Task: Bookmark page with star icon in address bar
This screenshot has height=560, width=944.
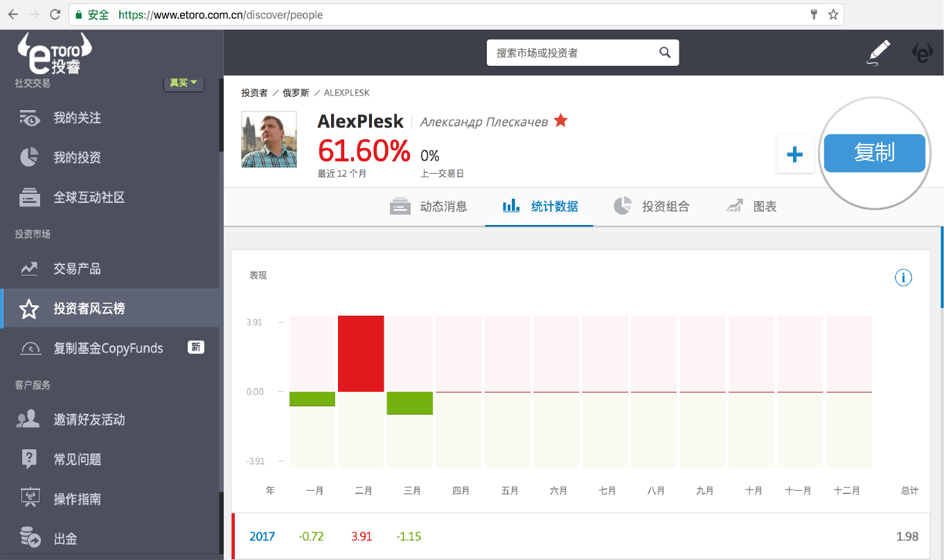Action: 833,15
